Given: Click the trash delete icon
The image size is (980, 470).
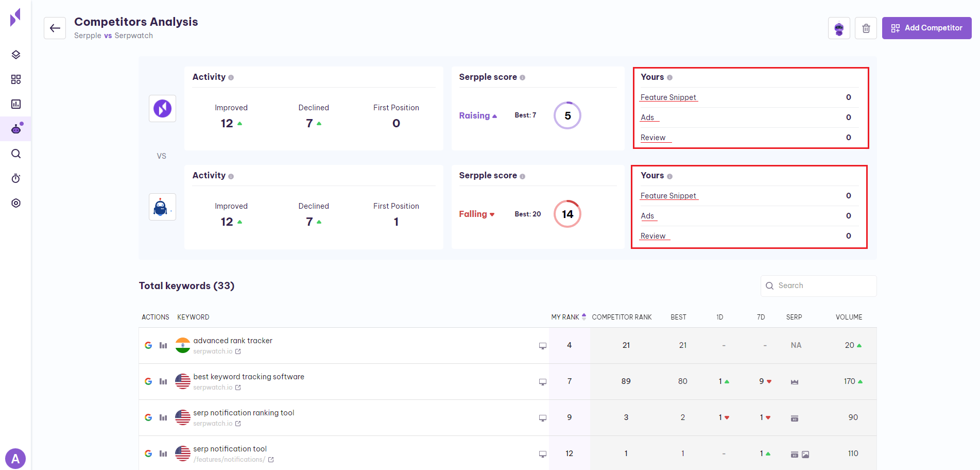Looking at the screenshot, I should tap(866, 28).
